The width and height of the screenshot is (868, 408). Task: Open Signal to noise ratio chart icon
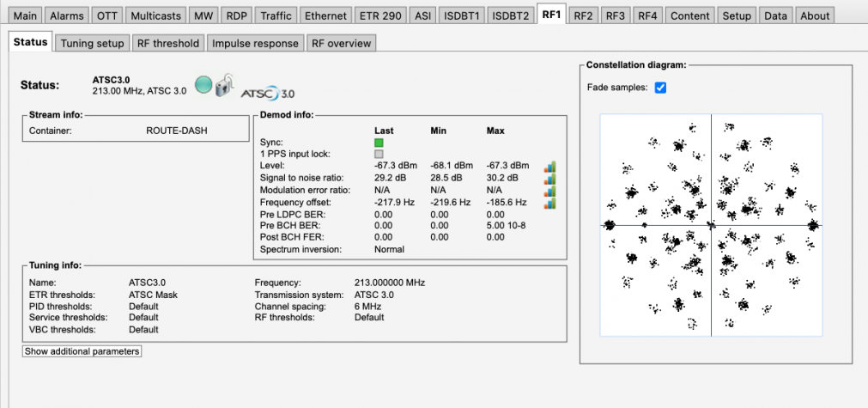tap(549, 178)
